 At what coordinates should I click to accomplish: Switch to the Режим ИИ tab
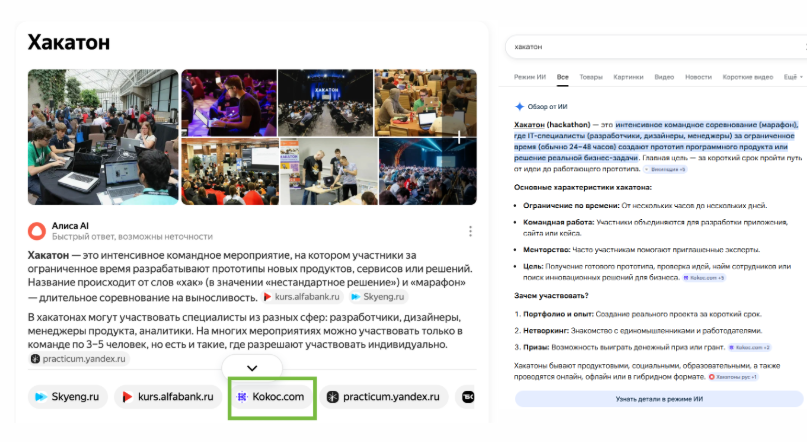click(530, 77)
